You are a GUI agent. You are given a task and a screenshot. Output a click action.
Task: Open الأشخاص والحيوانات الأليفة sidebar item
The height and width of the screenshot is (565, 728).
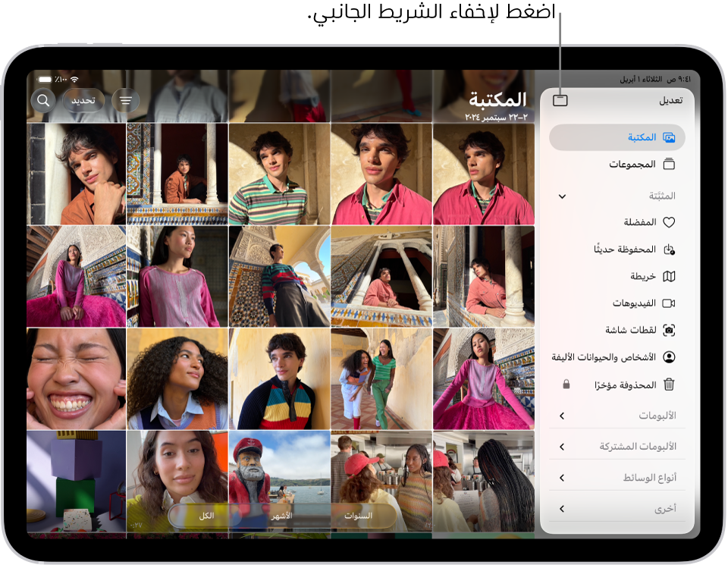(x=617, y=357)
